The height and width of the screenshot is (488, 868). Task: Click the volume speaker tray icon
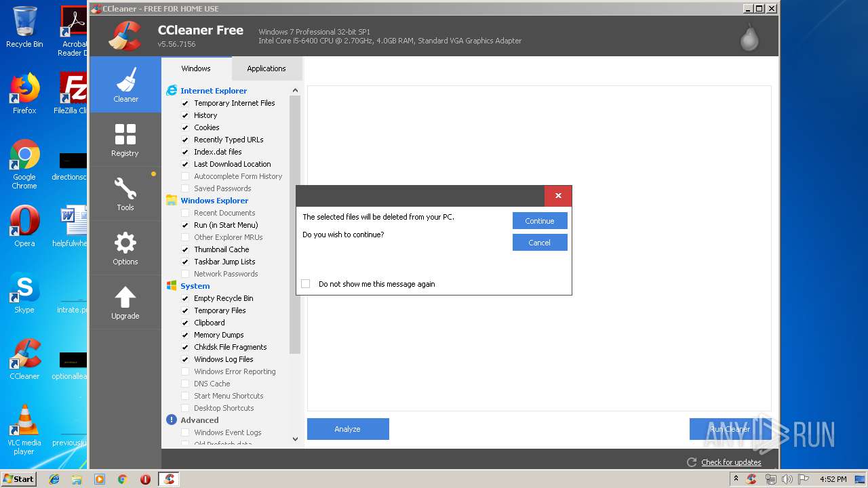pyautogui.click(x=787, y=479)
